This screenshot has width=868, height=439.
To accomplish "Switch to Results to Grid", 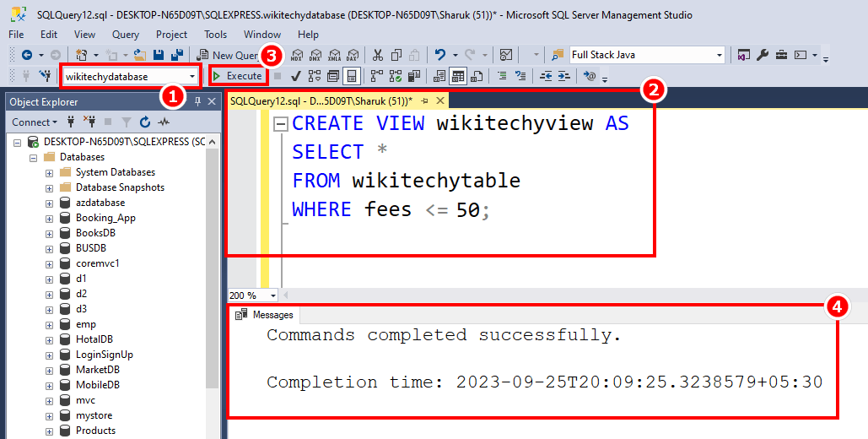I will [x=458, y=76].
